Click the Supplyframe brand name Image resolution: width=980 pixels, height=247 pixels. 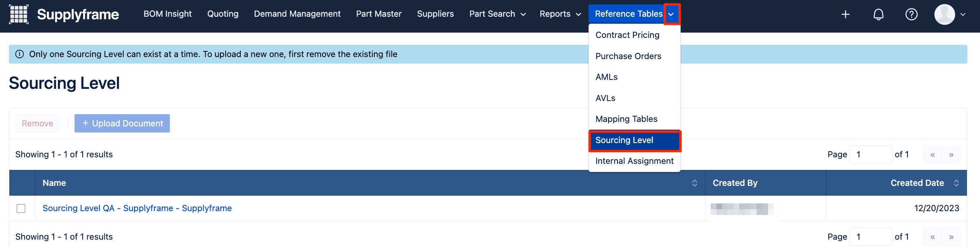(78, 14)
